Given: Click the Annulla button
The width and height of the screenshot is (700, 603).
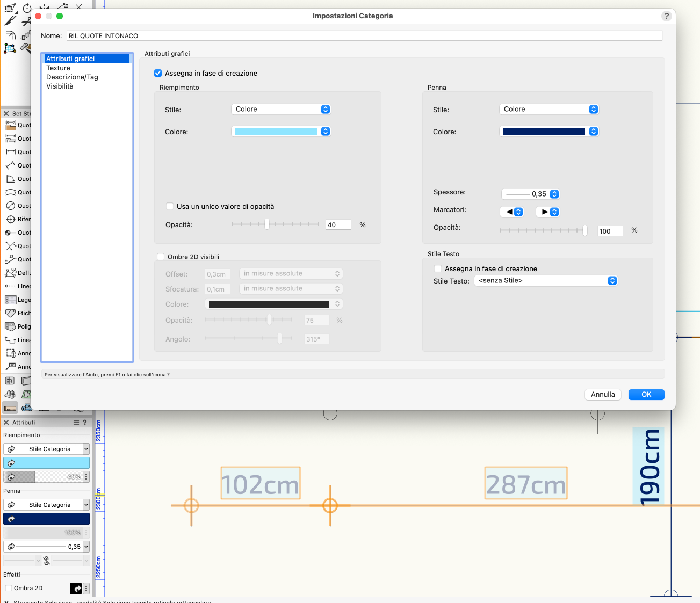Looking at the screenshot, I should (602, 395).
